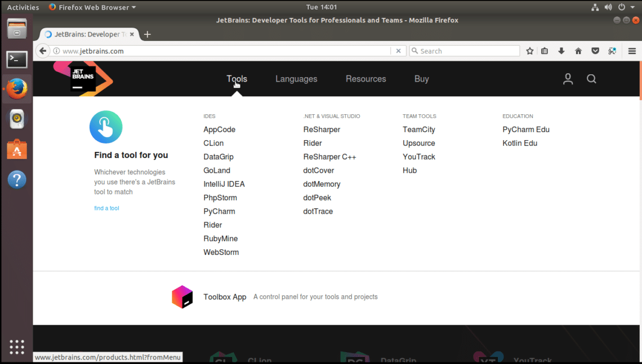Screen dimensions: 642x364
Task: Focus the Firefox Search input field
Action: pos(464,51)
